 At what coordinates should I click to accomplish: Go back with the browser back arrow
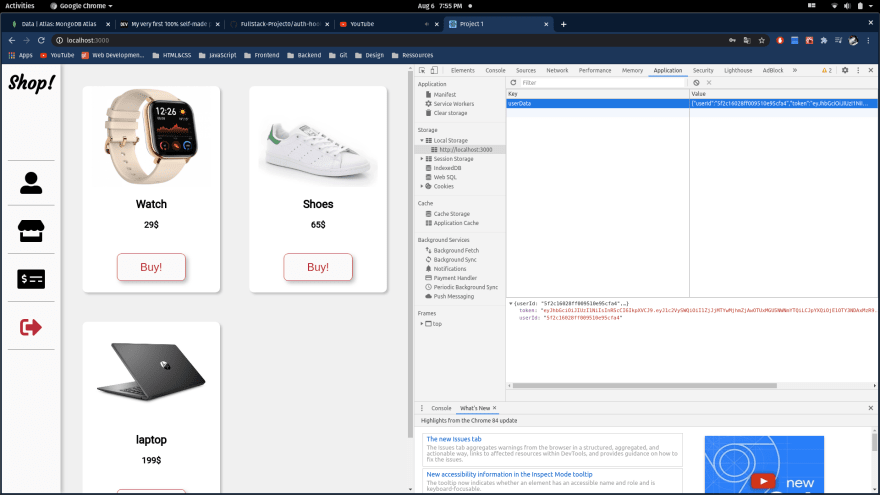[x=12, y=40]
